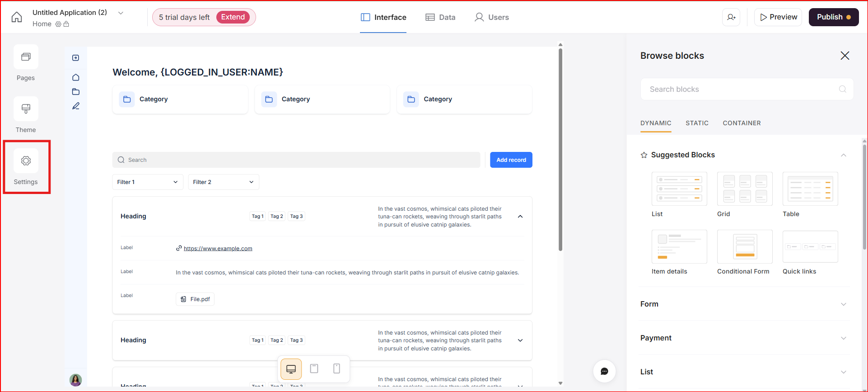This screenshot has height=392, width=868.
Task: Choose the Table suggested block
Action: point(810,189)
